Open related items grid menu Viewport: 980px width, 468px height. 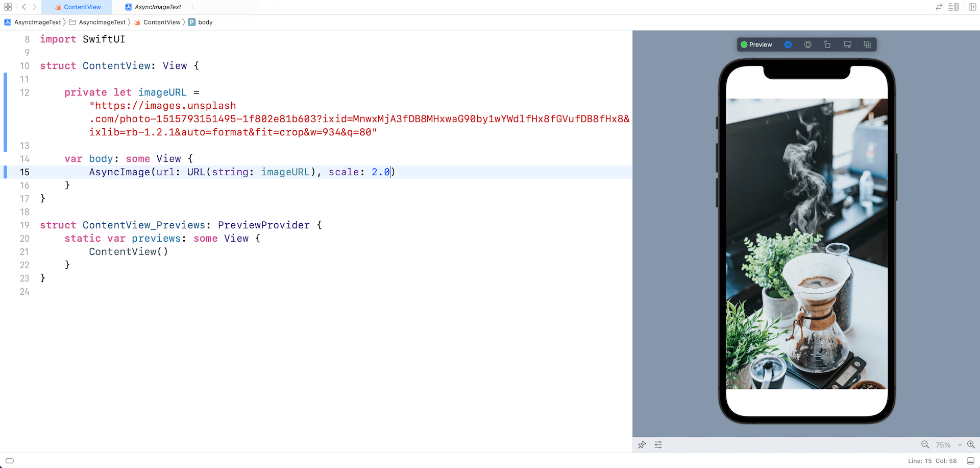8,7
